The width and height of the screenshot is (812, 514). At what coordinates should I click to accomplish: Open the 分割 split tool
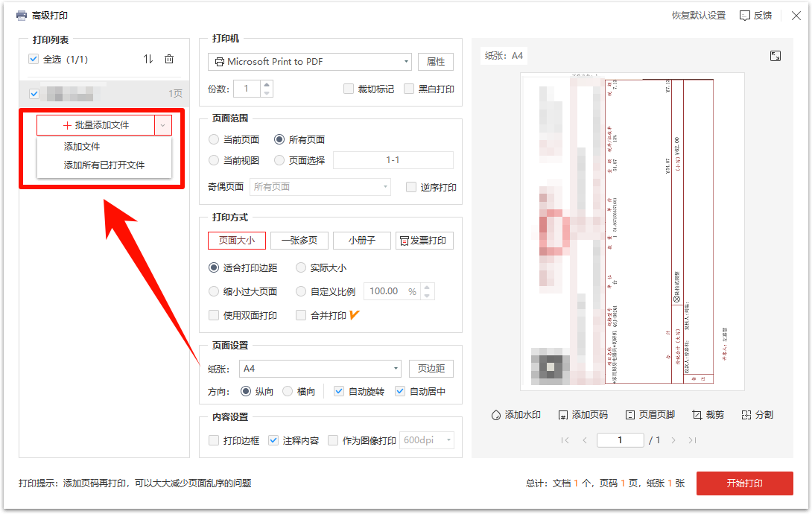[x=757, y=415]
